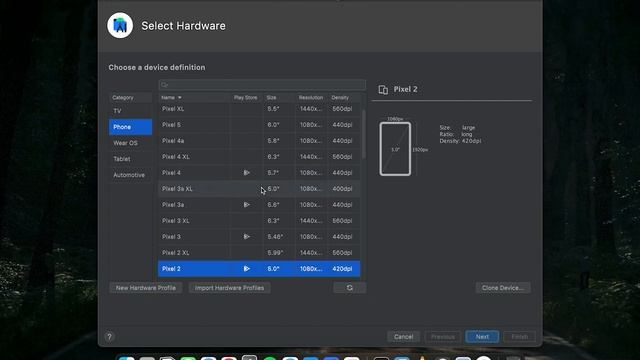
Task: Select the Phone category
Action: (x=131, y=127)
